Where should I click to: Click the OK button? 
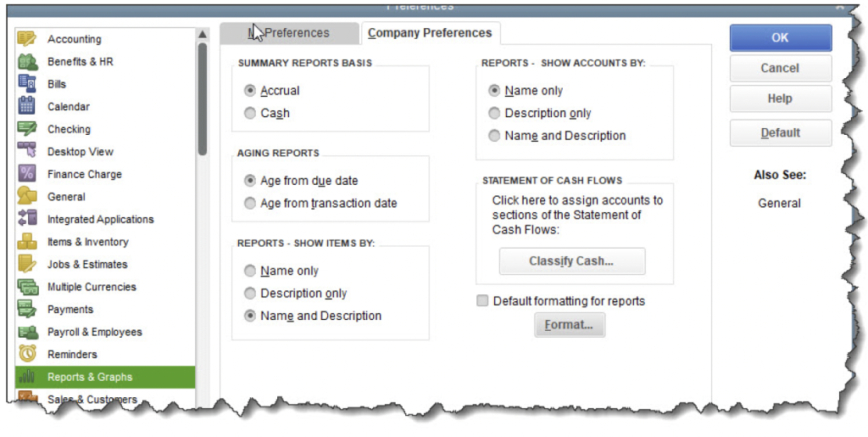(780, 37)
